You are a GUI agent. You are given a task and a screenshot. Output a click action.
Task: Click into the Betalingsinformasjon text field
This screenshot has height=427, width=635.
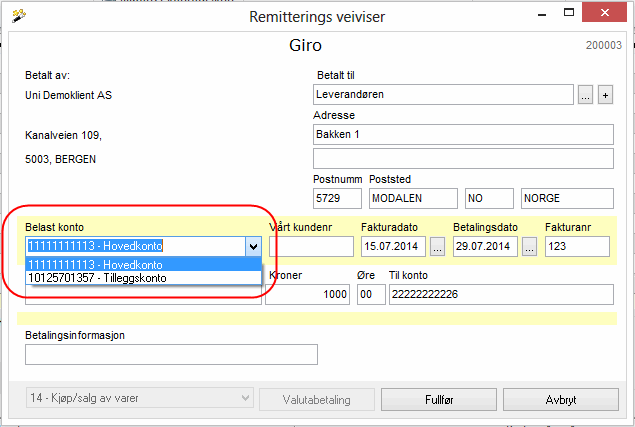coord(171,354)
